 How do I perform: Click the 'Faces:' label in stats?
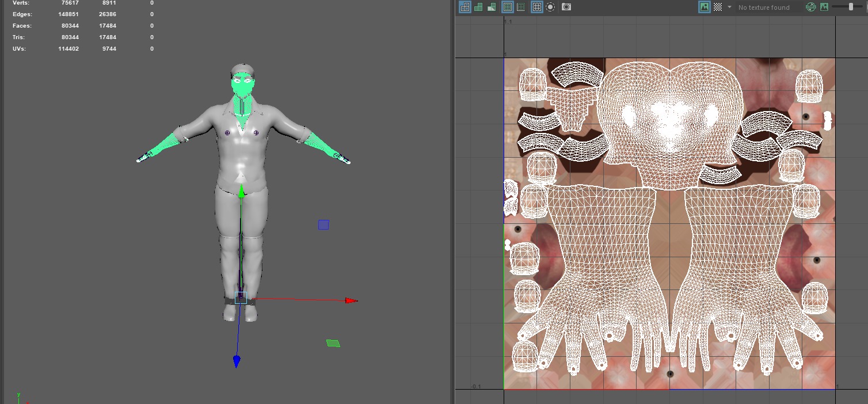click(x=22, y=25)
